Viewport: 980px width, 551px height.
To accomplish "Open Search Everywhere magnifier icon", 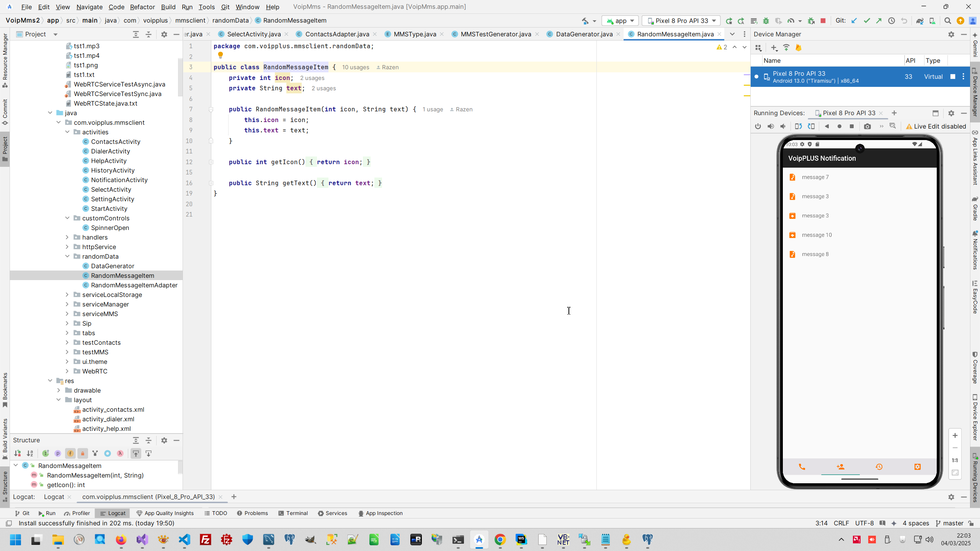I will tap(947, 21).
